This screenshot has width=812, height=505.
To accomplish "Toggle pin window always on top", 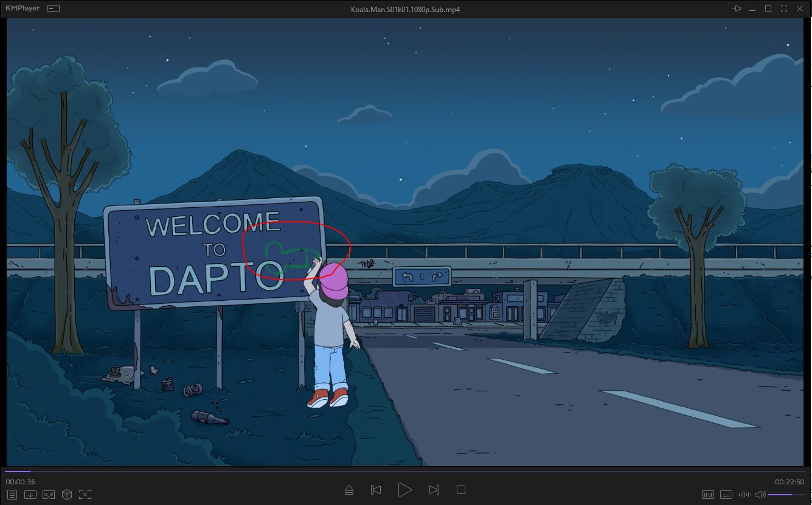I will [x=737, y=9].
